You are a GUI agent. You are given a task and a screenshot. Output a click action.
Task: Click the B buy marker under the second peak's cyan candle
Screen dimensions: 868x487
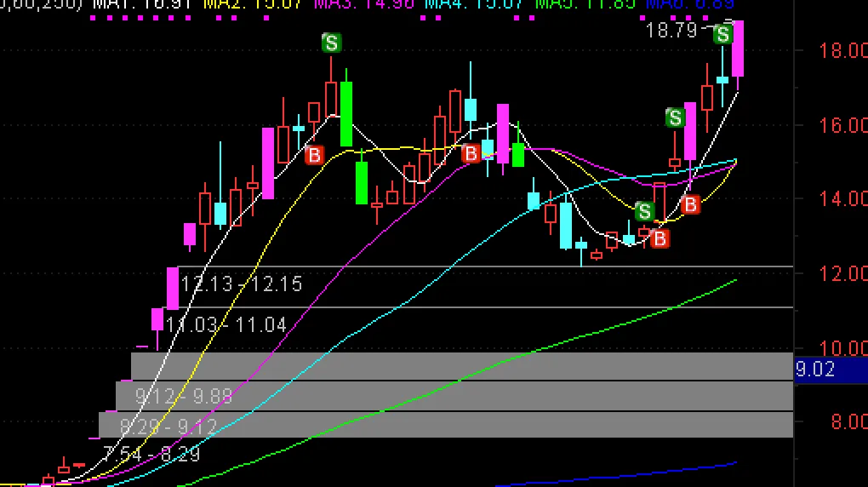(471, 153)
